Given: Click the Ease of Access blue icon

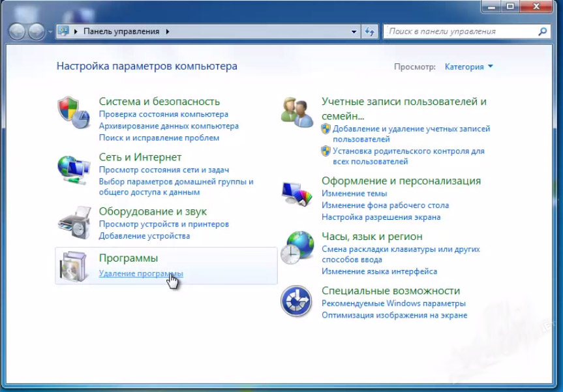Looking at the screenshot, I should click(x=297, y=301).
